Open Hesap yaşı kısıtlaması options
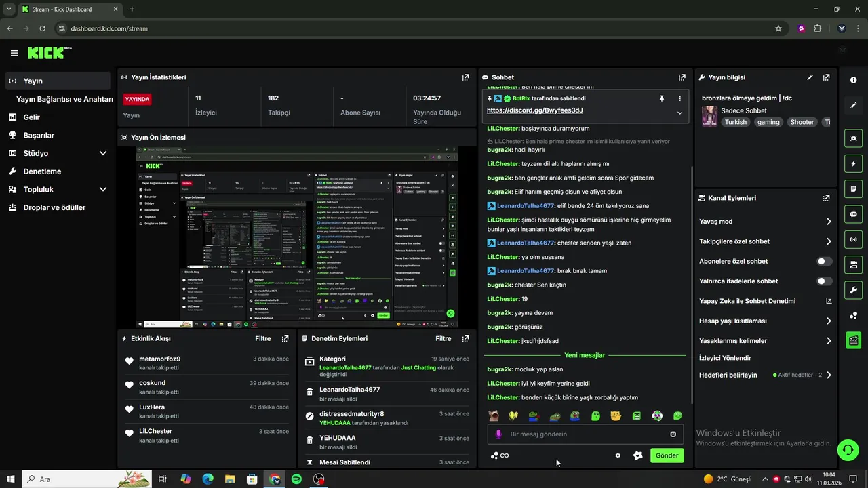This screenshot has height=488, width=868. (765, 321)
